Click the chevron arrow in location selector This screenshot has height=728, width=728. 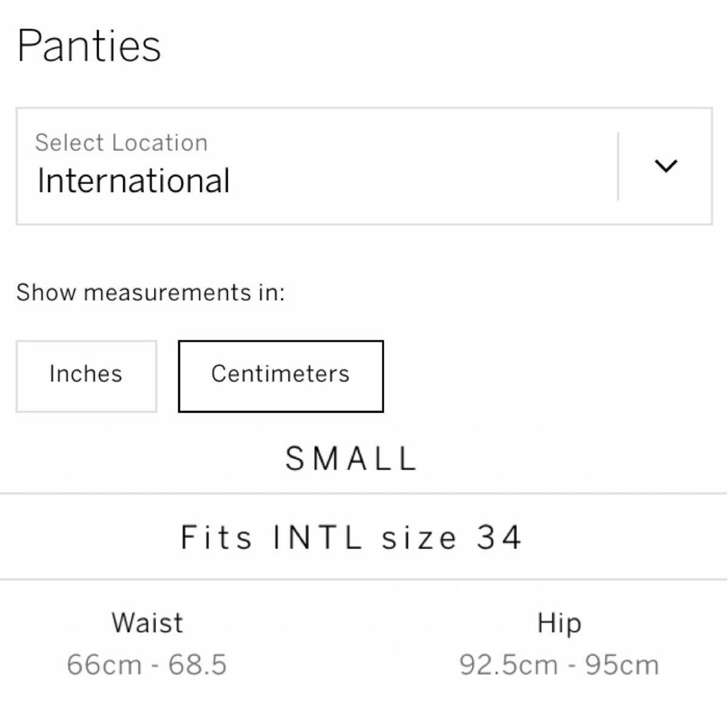pyautogui.click(x=666, y=166)
